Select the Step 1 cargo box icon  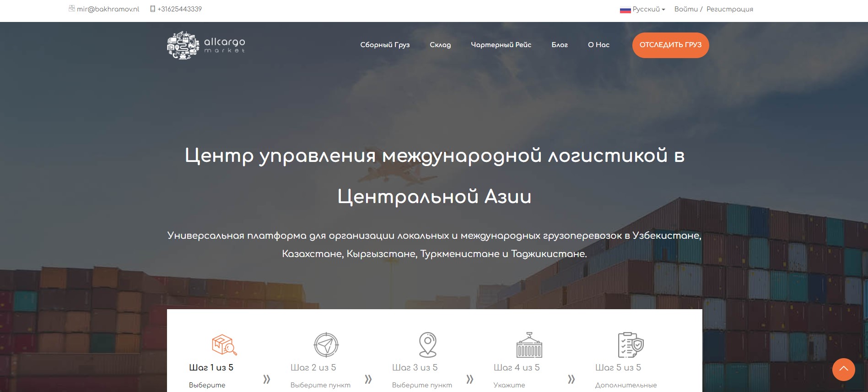pos(224,345)
